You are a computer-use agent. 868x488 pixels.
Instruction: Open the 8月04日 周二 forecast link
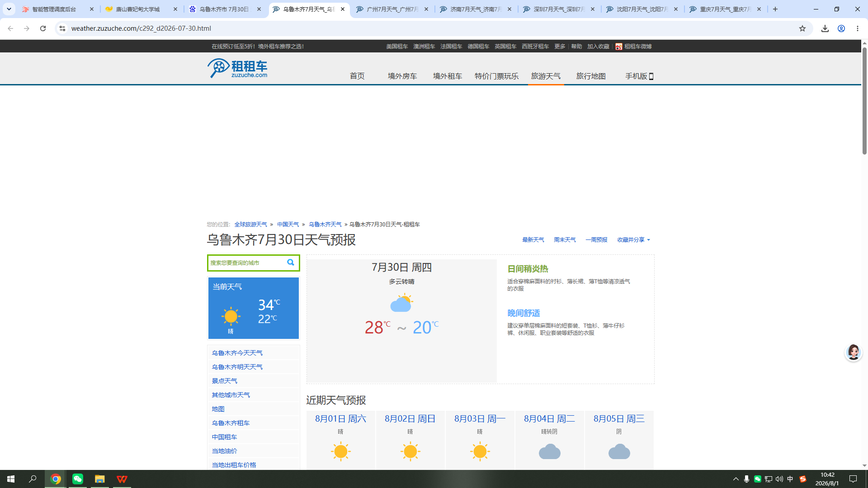[549, 419]
